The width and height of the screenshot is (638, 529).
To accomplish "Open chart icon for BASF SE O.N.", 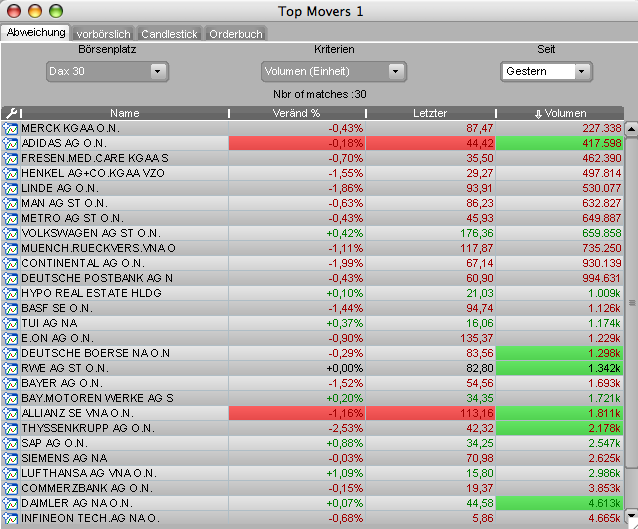I will click(x=11, y=309).
